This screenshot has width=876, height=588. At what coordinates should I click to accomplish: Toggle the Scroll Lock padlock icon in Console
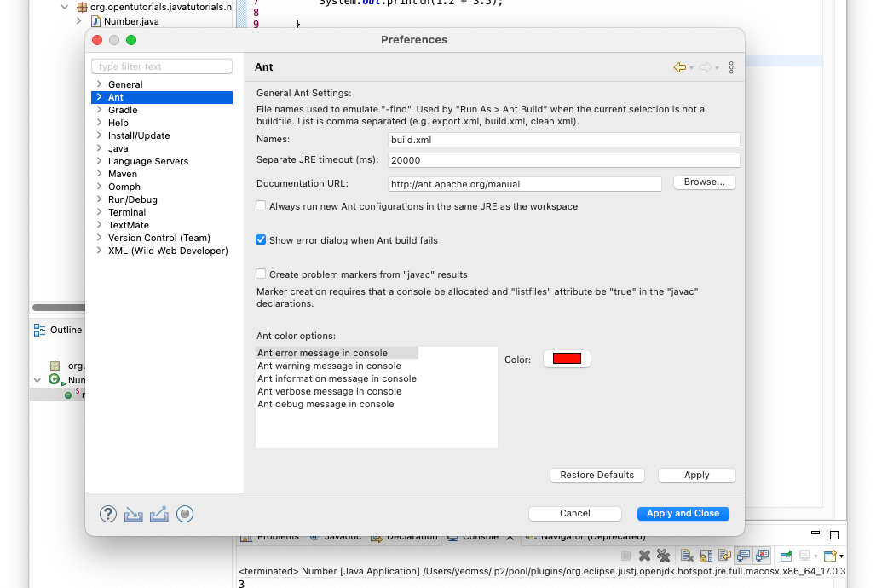[x=706, y=556]
